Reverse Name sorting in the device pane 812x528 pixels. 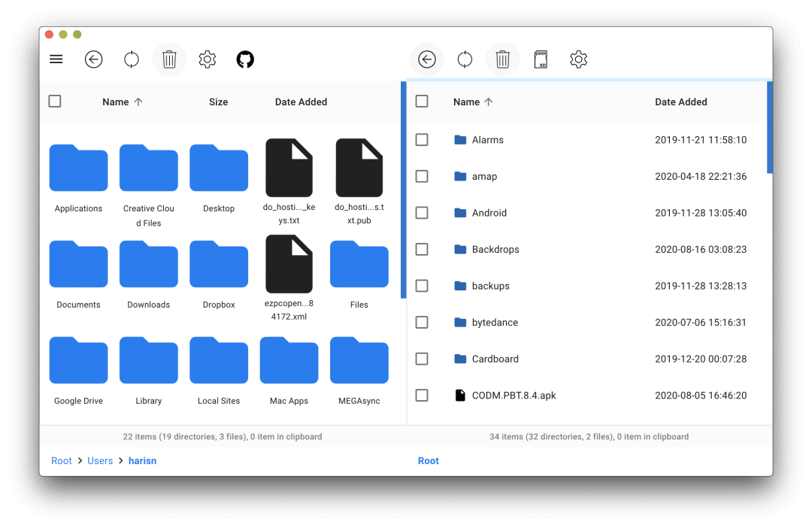point(472,102)
